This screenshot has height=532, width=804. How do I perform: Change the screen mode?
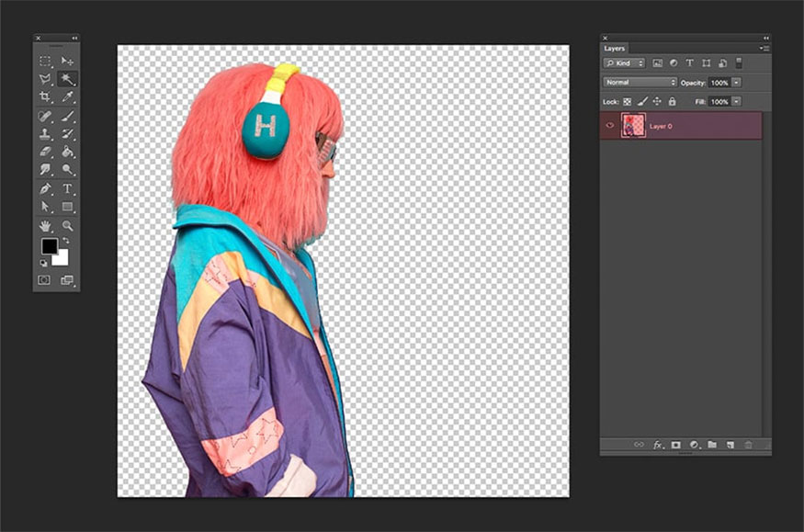coord(67,280)
